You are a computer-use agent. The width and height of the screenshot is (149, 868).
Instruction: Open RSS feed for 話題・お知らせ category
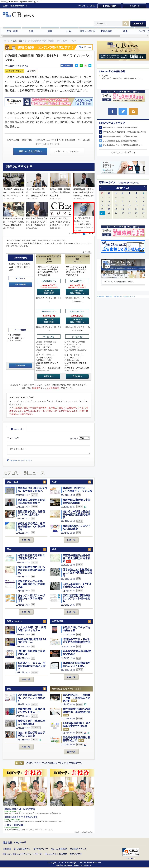pos(44,621)
